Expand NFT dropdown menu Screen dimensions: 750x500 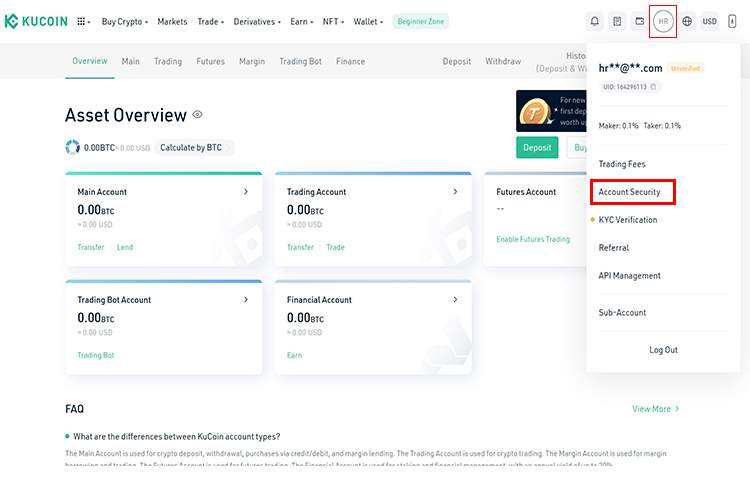tap(333, 22)
